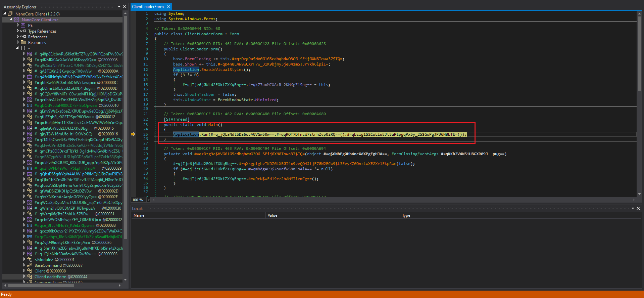Expand the Type References node

(18, 31)
